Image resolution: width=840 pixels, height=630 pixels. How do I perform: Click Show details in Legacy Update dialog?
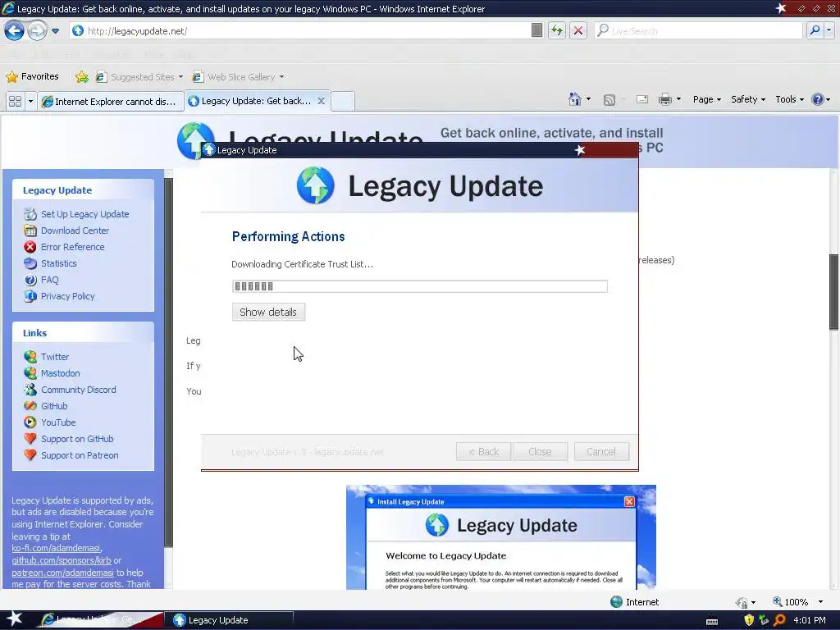point(268,312)
